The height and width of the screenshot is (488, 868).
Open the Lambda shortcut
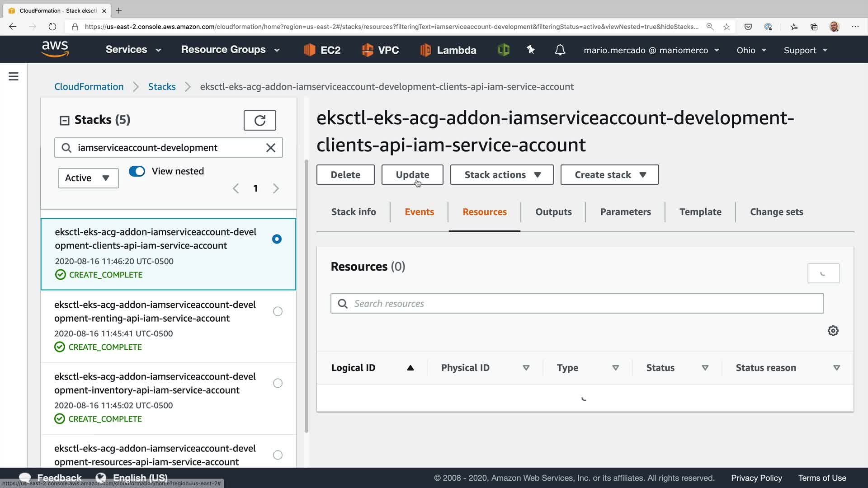pyautogui.click(x=448, y=50)
